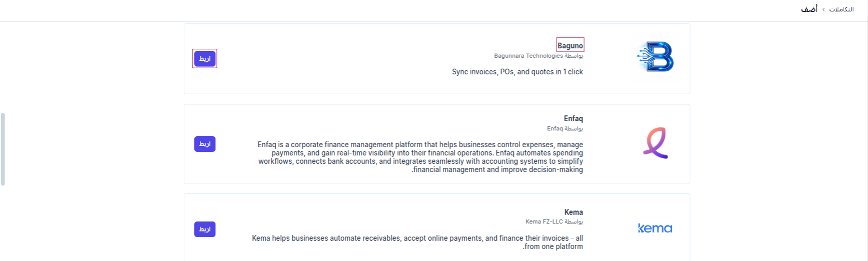The height and width of the screenshot is (261, 868).
Task: Go back to التكاملات breadcrumb
Action: point(841,9)
